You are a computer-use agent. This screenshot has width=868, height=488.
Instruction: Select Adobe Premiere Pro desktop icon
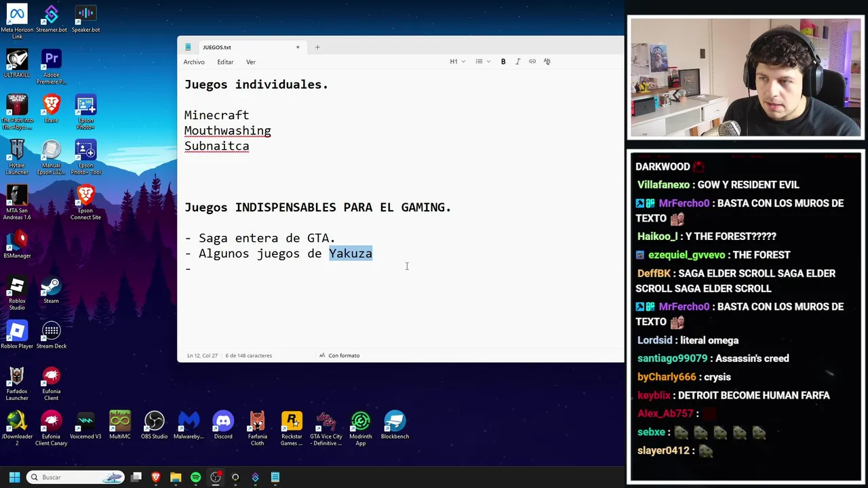[x=52, y=66]
